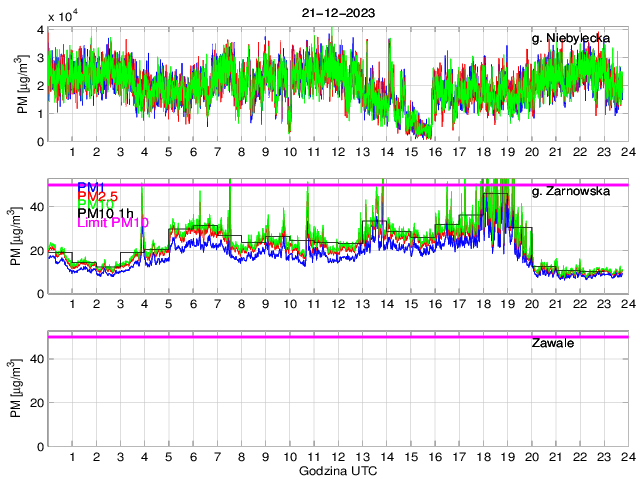This screenshot has height=480, width=640.
Task: Click hour 1 tick under the middle plot
Action: click(x=72, y=304)
